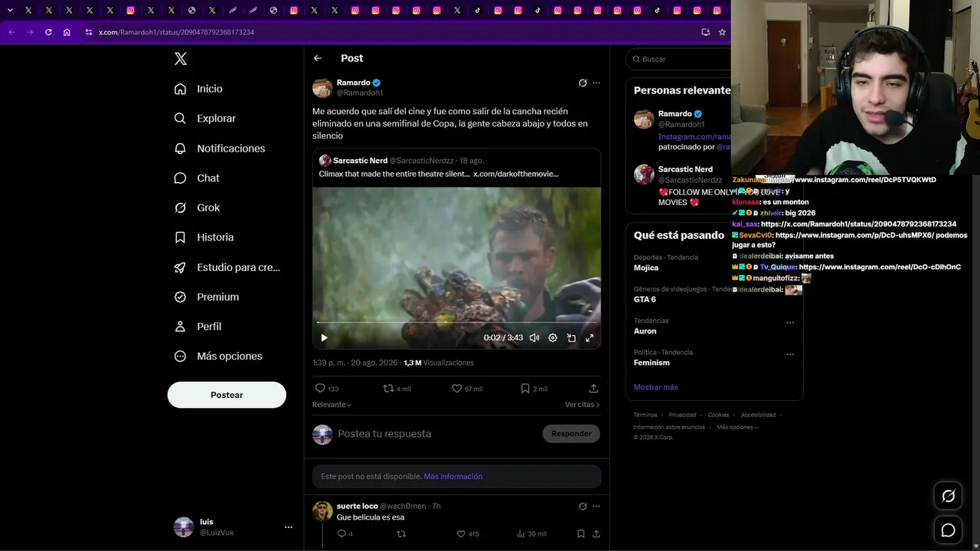The image size is (980, 551).
Task: Repost the post with 4 mil reposts
Action: [397, 389]
